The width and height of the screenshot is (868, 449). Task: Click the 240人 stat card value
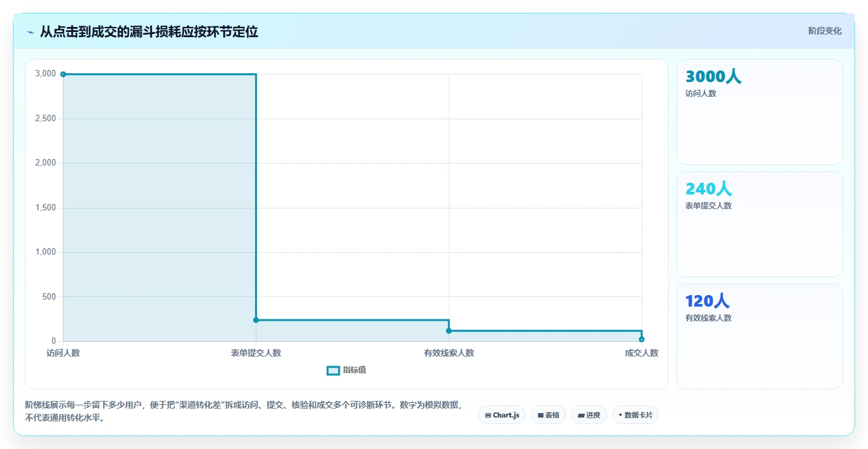tap(708, 189)
